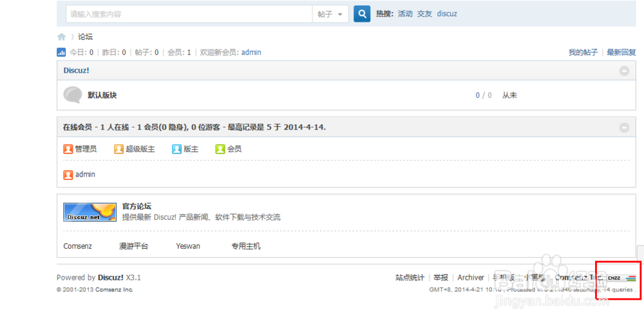Image resolution: width=644 pixels, height=323 pixels.
Task: Click the 管理员 legend label
Action: pyautogui.click(x=86, y=149)
